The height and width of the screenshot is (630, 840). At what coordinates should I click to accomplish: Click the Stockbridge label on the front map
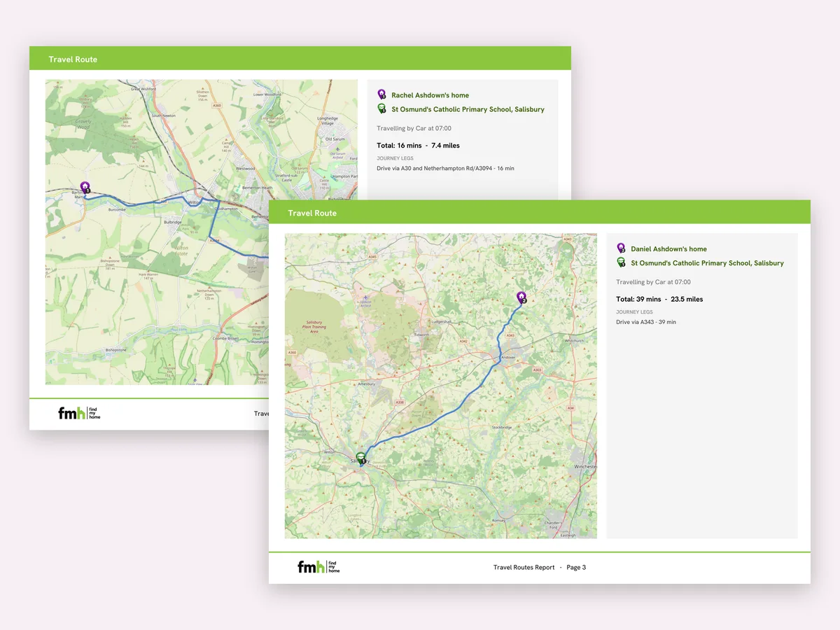(x=503, y=427)
